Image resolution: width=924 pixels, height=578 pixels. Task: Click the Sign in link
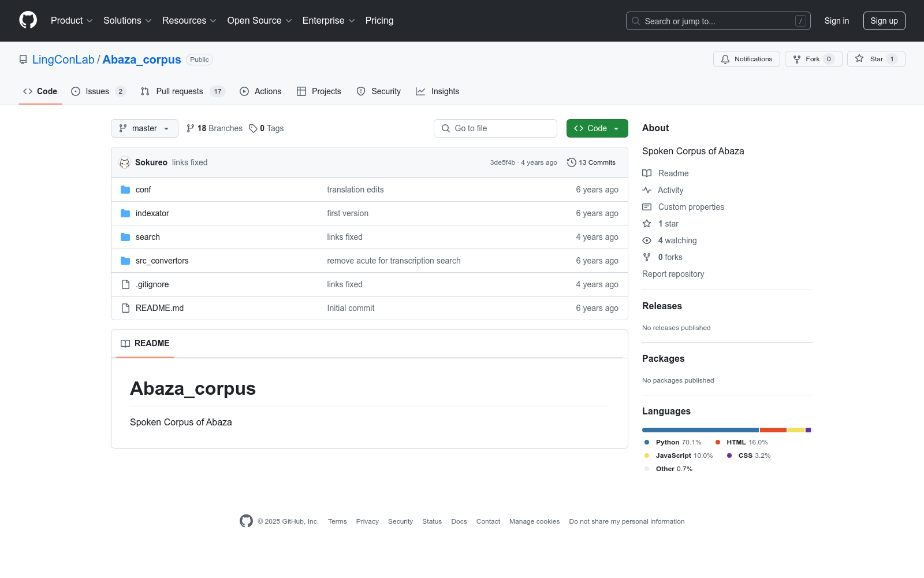click(x=837, y=21)
